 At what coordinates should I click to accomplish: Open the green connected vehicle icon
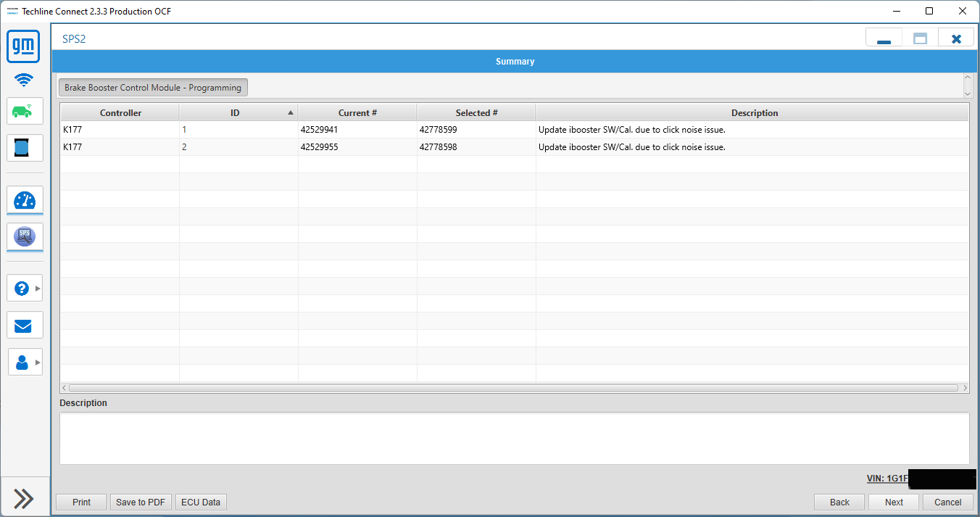(25, 111)
